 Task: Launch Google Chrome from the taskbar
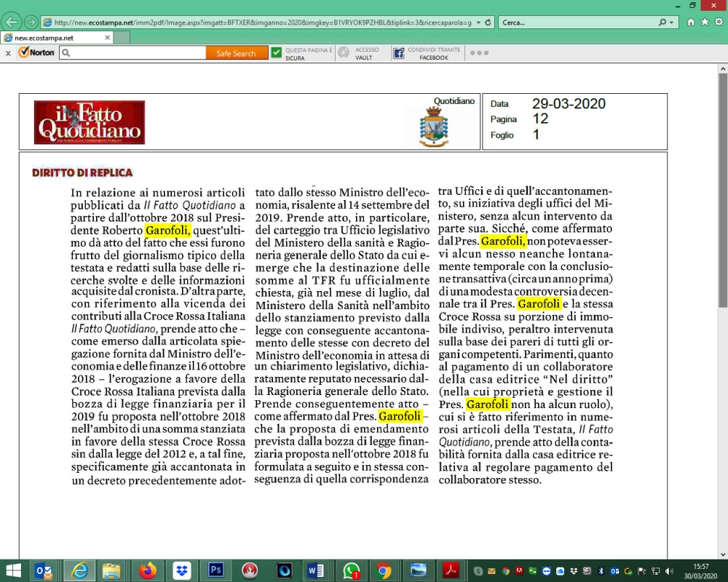pos(383,570)
